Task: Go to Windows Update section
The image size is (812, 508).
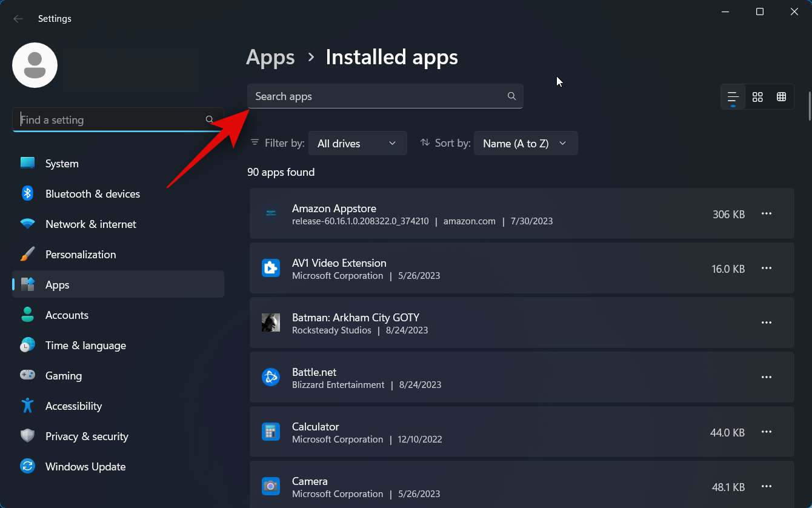Action: [x=85, y=467]
